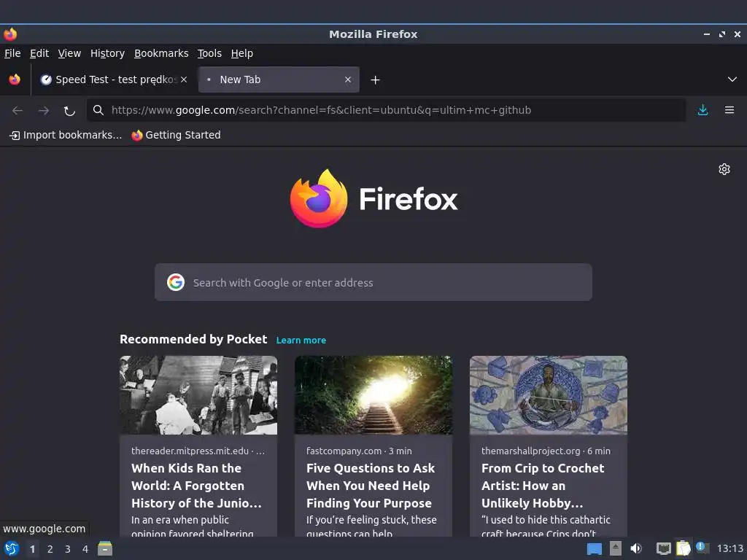747x560 pixels.
Task: Click themarshallproject.org source text
Action: [x=531, y=451]
